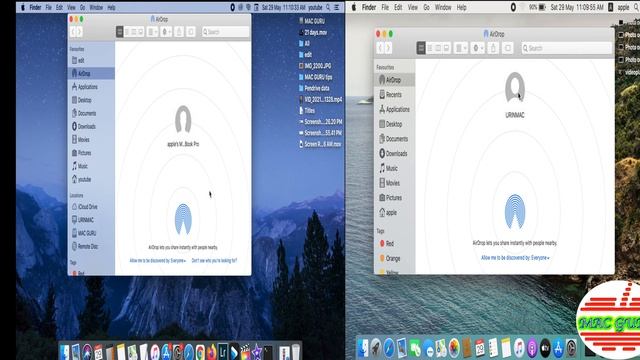640x360 pixels.
Task: Select MAC GURU under Locations in left sidebar
Action: click(91, 233)
